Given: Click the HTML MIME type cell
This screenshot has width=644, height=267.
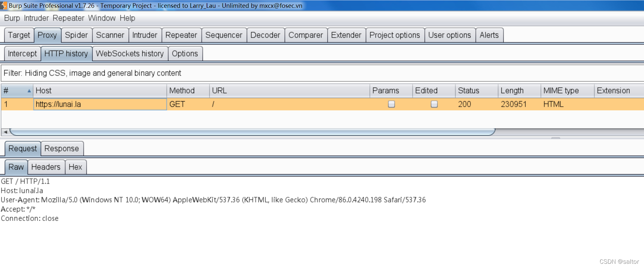Looking at the screenshot, I should point(568,104).
